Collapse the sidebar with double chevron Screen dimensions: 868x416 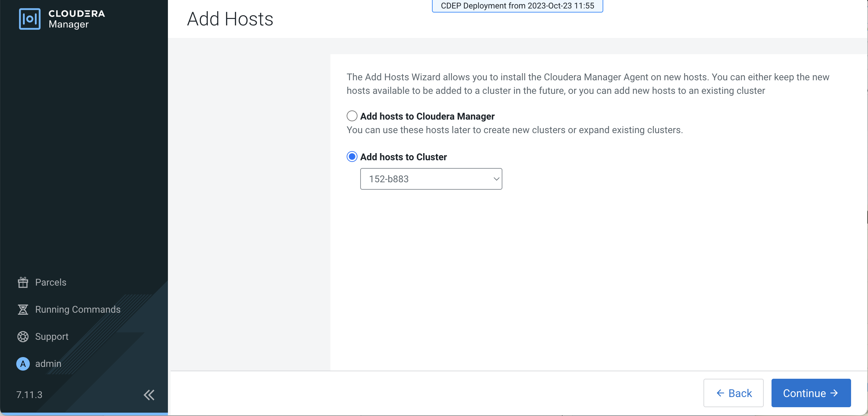point(149,395)
